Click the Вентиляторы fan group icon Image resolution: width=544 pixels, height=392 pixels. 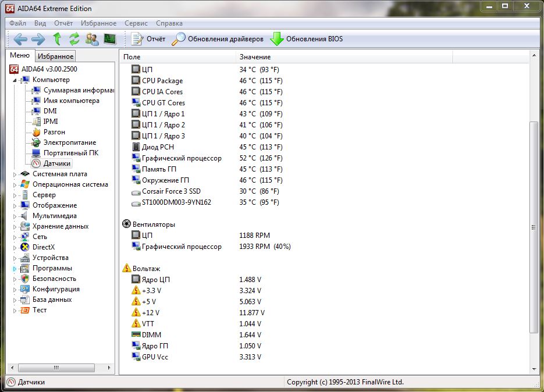(127, 224)
